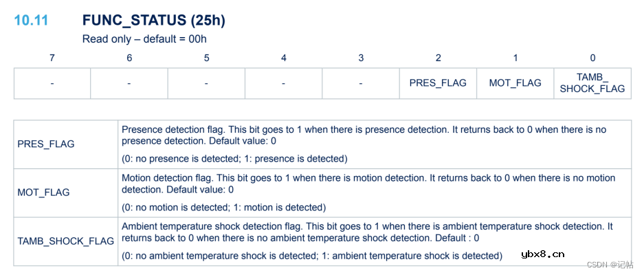The image size is (644, 275).
Task: Click bit number 0 column header
Action: click(x=592, y=58)
